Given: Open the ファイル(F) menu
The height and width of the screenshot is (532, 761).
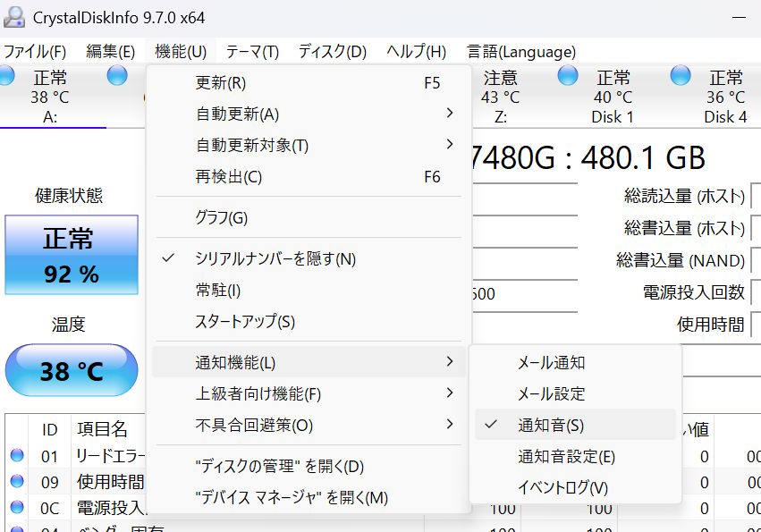Looking at the screenshot, I should (35, 52).
